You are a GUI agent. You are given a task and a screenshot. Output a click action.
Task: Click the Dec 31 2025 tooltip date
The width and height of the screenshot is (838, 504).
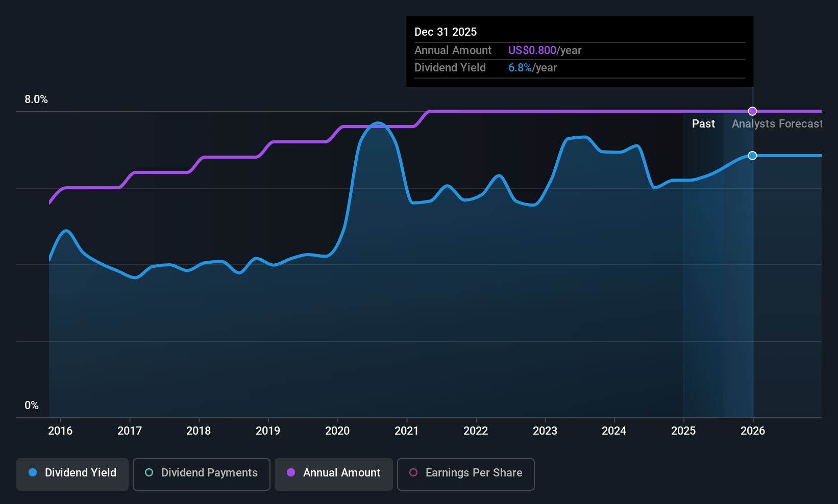446,32
